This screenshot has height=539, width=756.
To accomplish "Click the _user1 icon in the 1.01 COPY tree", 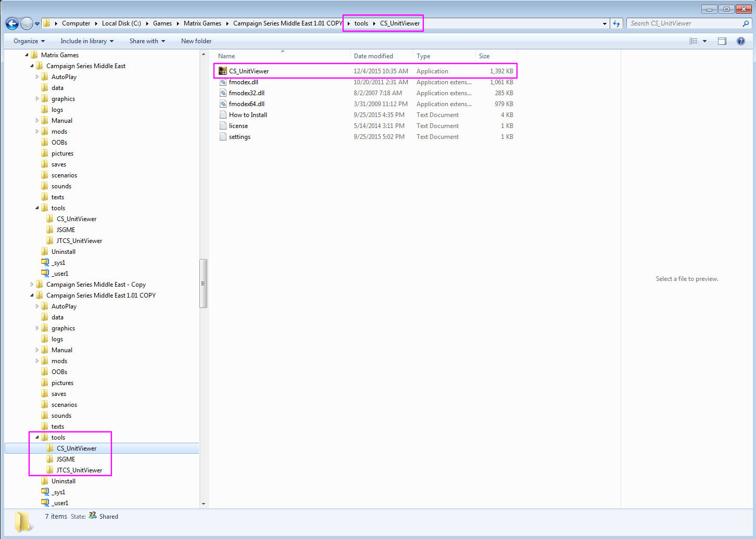I will tap(45, 503).
